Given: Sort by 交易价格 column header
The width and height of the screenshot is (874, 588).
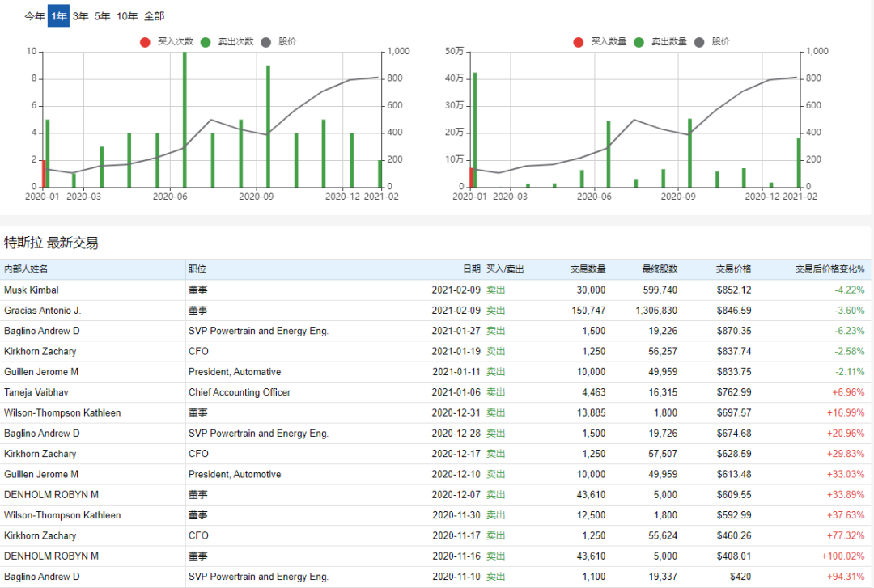Looking at the screenshot, I should [x=733, y=269].
